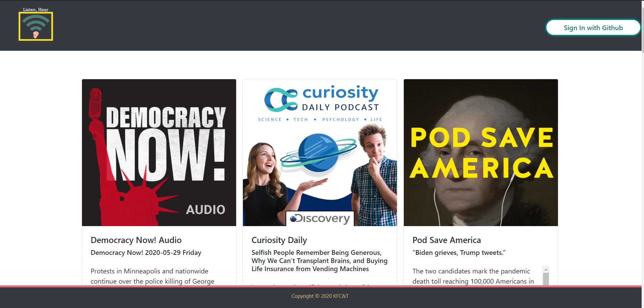Sign In with Github

click(593, 27)
